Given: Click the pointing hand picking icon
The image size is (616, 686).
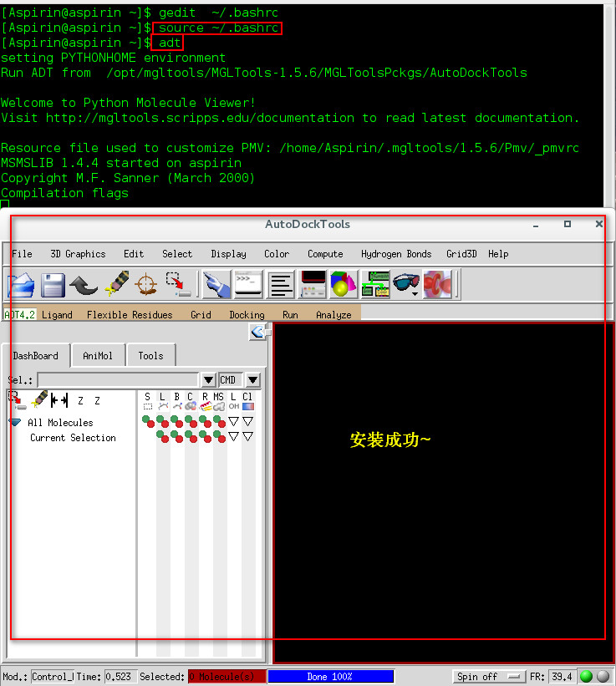Looking at the screenshot, I should pos(216,284).
